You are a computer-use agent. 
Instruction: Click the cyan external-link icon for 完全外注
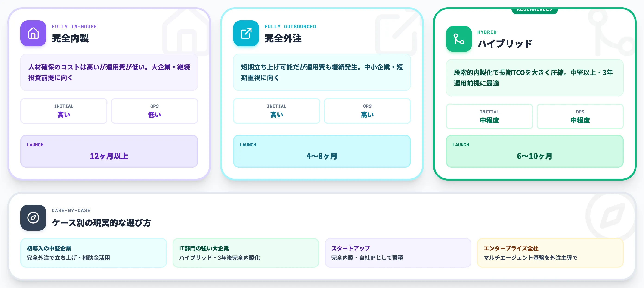click(246, 33)
